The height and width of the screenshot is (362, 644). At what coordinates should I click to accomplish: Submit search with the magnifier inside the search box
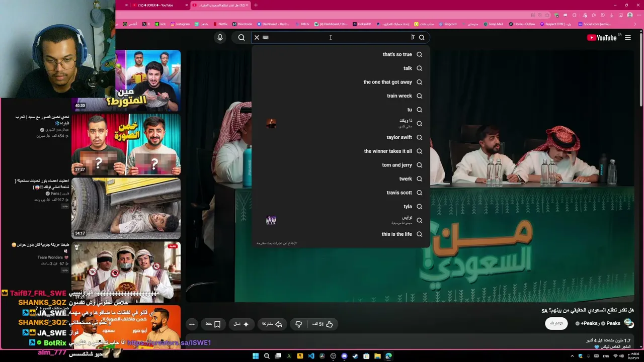422,37
